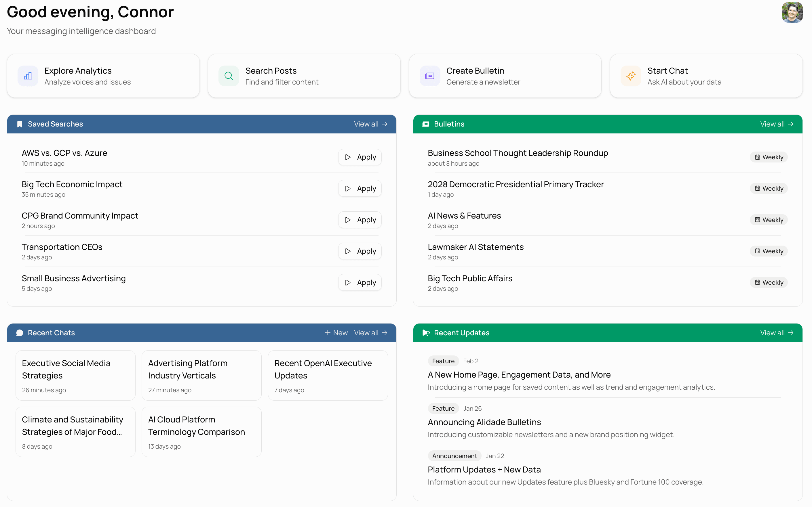The width and height of the screenshot is (812, 507).
Task: Click the play icon beside Transportation CEOs
Action: pyautogui.click(x=348, y=251)
